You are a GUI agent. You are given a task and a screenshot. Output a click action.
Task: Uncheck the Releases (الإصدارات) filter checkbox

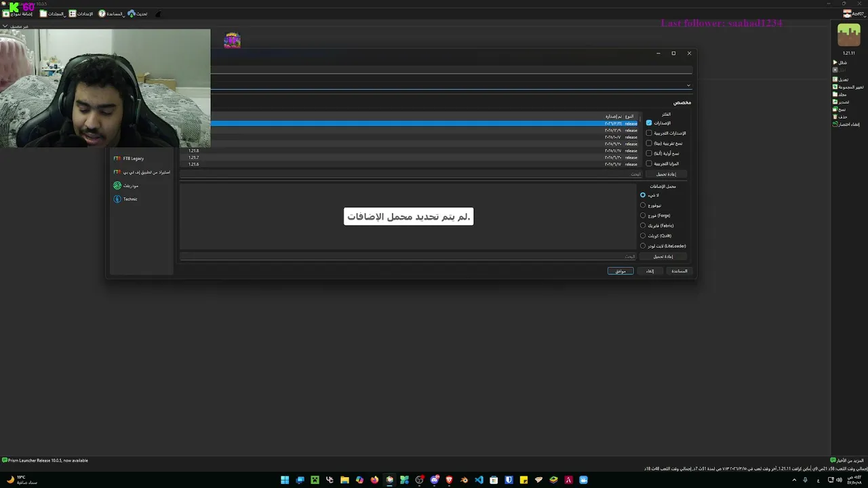pos(649,123)
